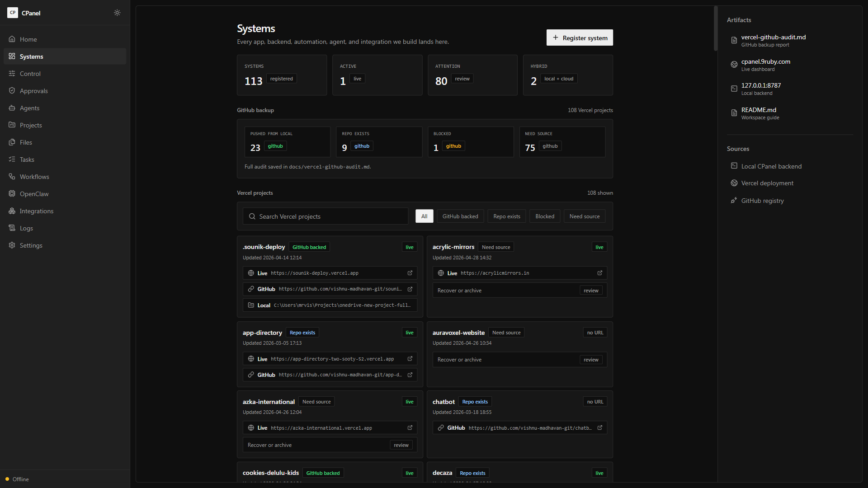Click the Register system button
This screenshot has height=488, width=868.
coord(580,38)
